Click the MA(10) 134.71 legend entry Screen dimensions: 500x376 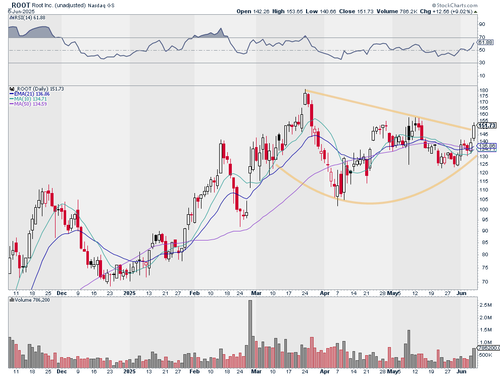click(x=28, y=99)
